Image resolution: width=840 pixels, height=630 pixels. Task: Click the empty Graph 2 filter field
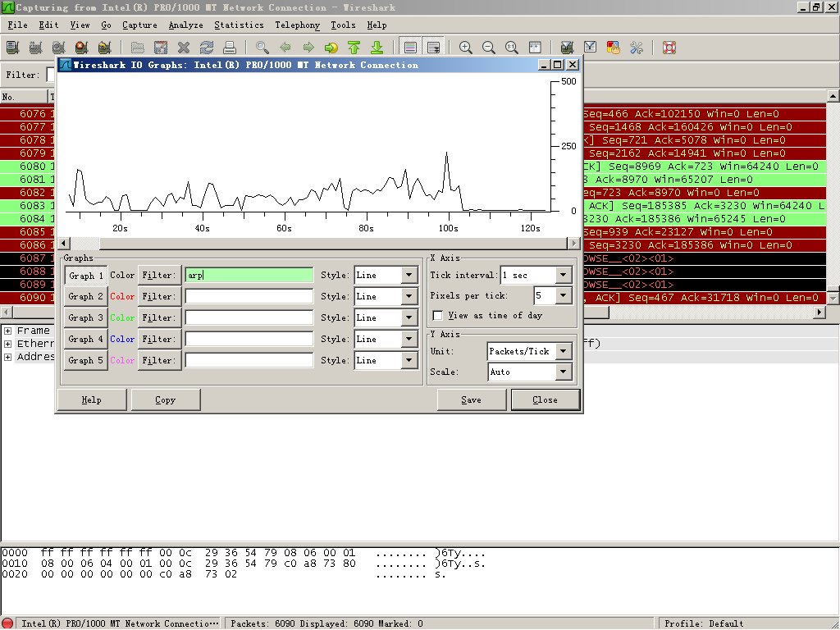tap(249, 296)
